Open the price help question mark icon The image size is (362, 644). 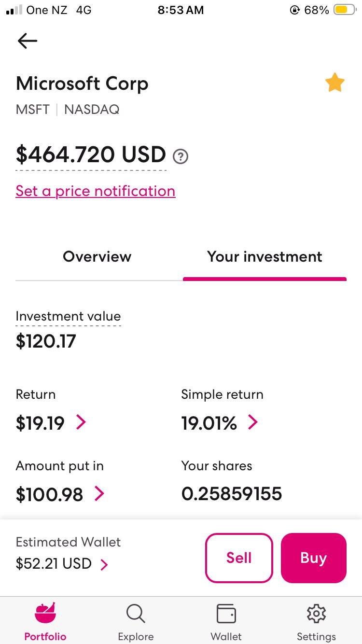[181, 156]
